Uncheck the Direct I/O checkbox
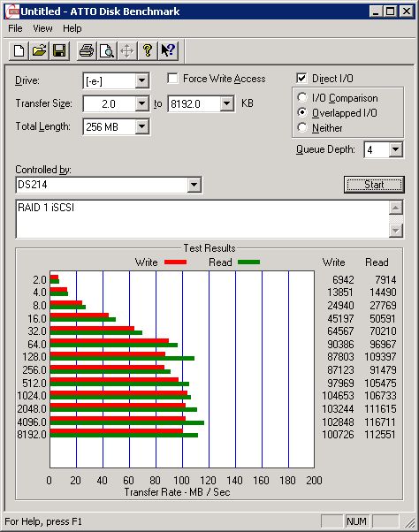This screenshot has height=532, width=419. coord(301,79)
